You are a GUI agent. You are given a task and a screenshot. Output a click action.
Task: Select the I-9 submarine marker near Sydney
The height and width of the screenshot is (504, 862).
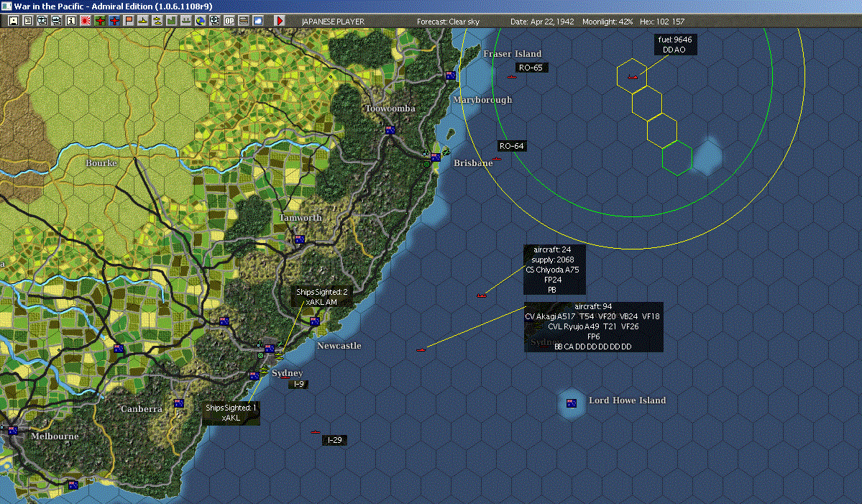point(285,377)
